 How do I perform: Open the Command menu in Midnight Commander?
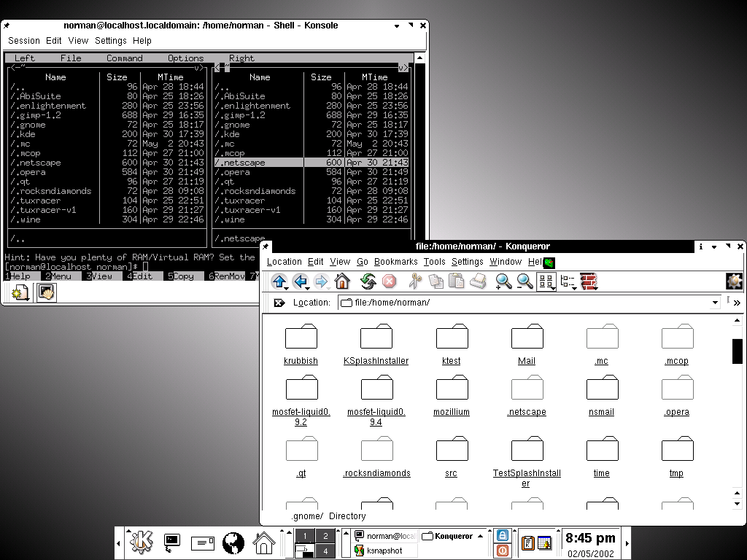pyautogui.click(x=124, y=58)
